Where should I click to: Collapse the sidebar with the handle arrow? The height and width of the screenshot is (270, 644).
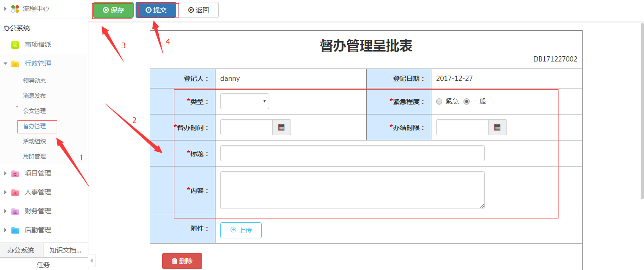[92, 261]
